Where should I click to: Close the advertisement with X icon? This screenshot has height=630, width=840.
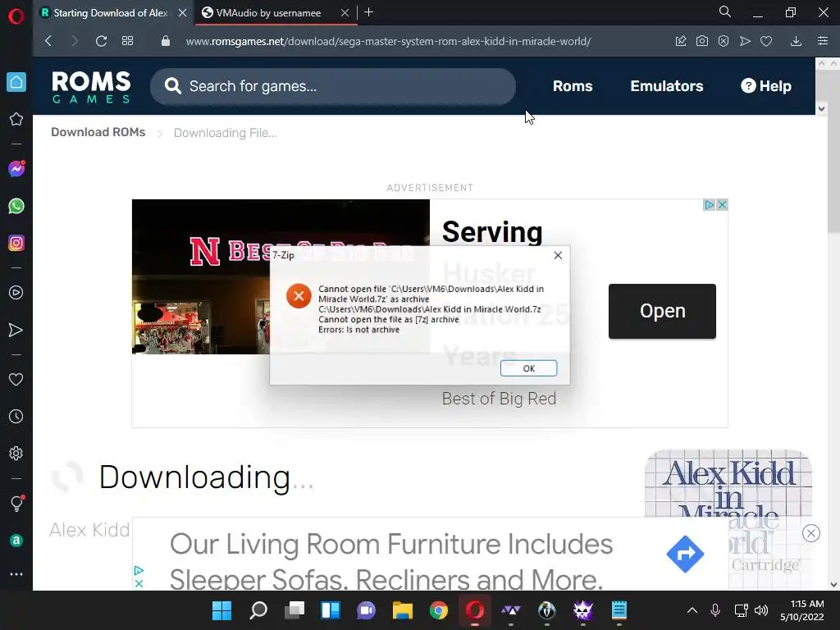coord(722,204)
